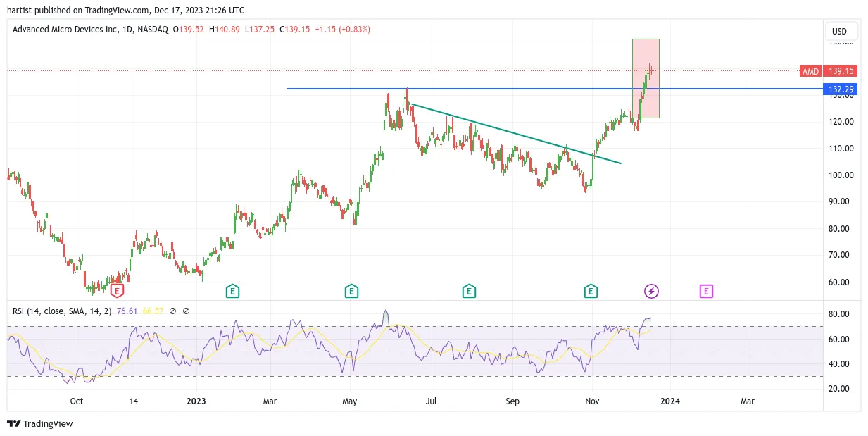Select the red AMD price label
The height and width of the screenshot is (436, 868).
(811, 71)
